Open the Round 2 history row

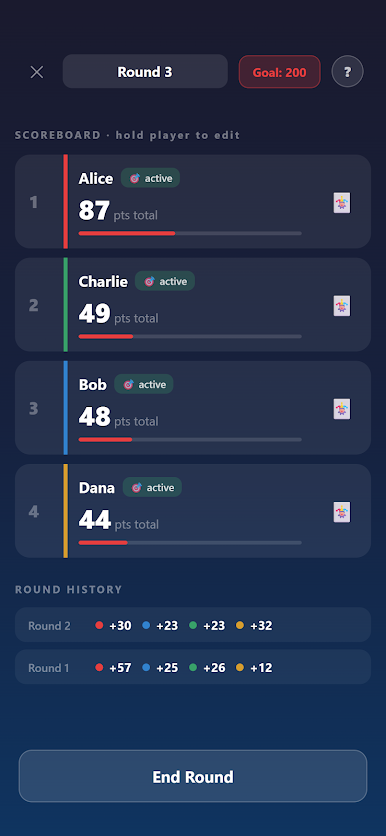pos(193,625)
